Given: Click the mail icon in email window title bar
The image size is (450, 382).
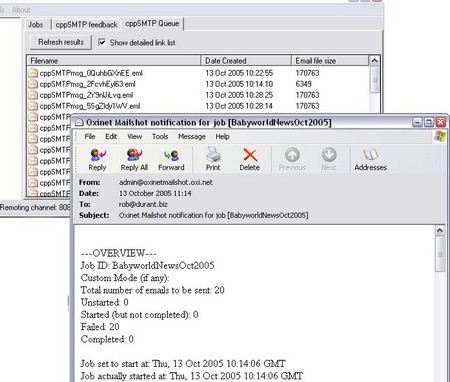Looking at the screenshot, I should coord(79,123).
